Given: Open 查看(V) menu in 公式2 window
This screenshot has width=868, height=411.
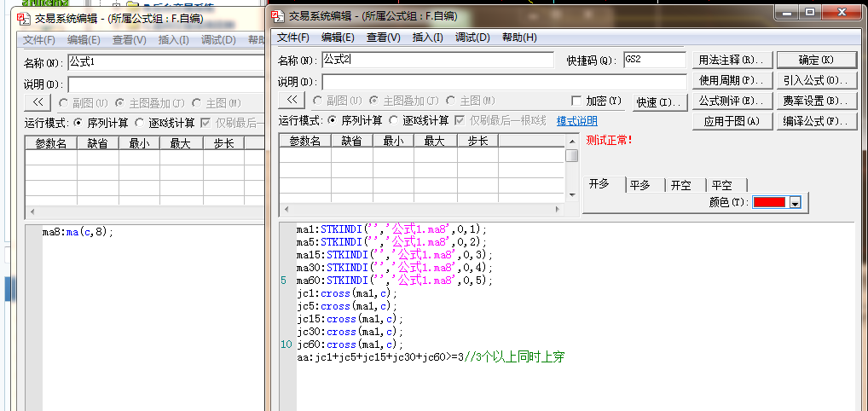Looking at the screenshot, I should pyautogui.click(x=383, y=38).
